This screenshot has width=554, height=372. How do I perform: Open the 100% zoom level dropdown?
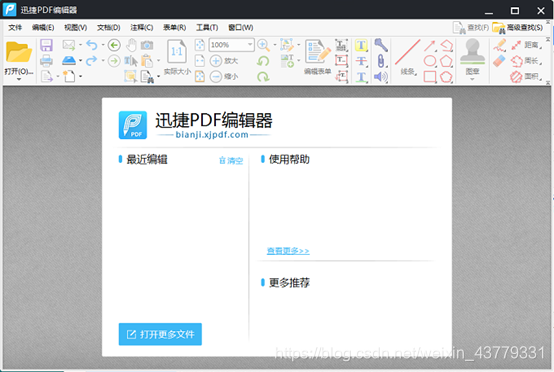[x=250, y=45]
